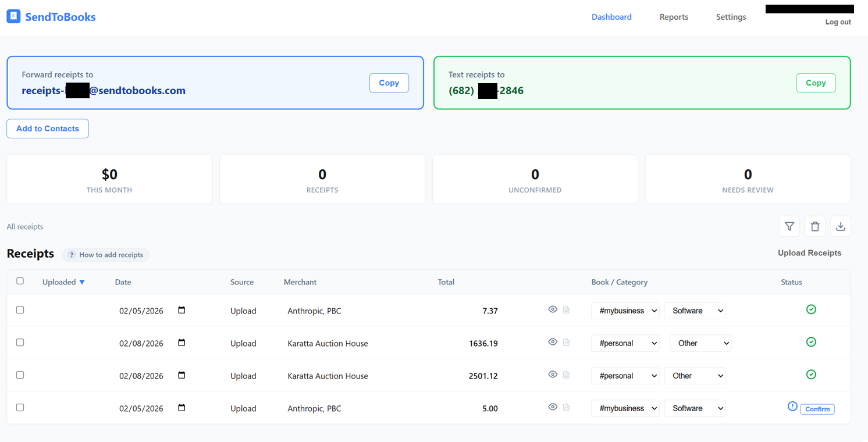Image resolution: width=868 pixels, height=442 pixels.
Task: Open the document icon for the 1636.19 receipt
Action: point(566,342)
